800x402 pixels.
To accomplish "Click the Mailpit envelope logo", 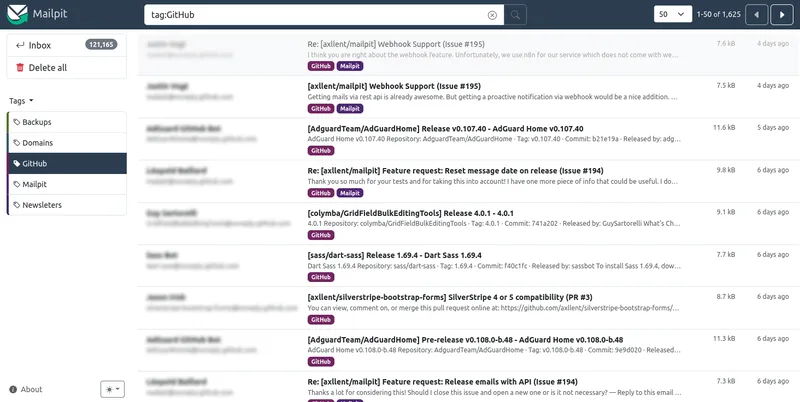I will (17, 14).
